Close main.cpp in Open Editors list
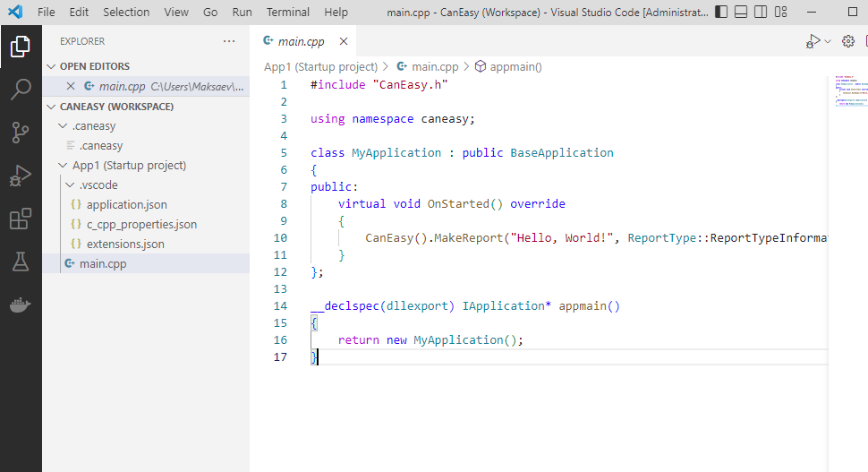Viewport: 868px width, 472px height. 71,86
